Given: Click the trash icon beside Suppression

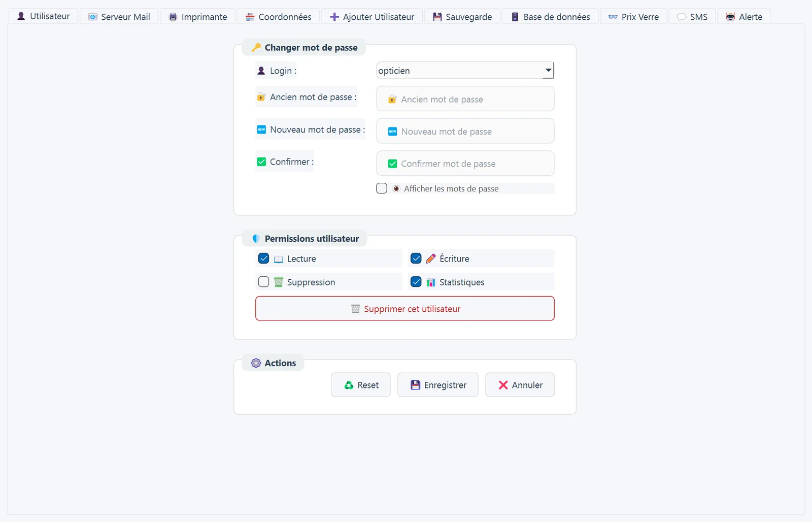Looking at the screenshot, I should click(278, 282).
